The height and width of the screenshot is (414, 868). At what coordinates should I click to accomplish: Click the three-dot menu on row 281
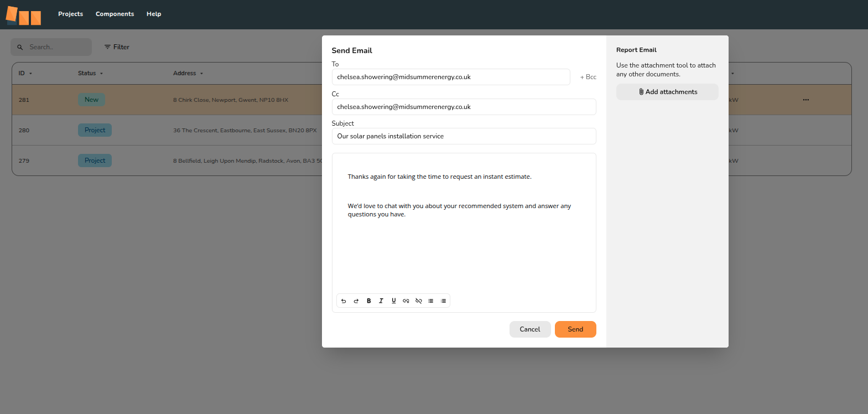[x=805, y=100]
